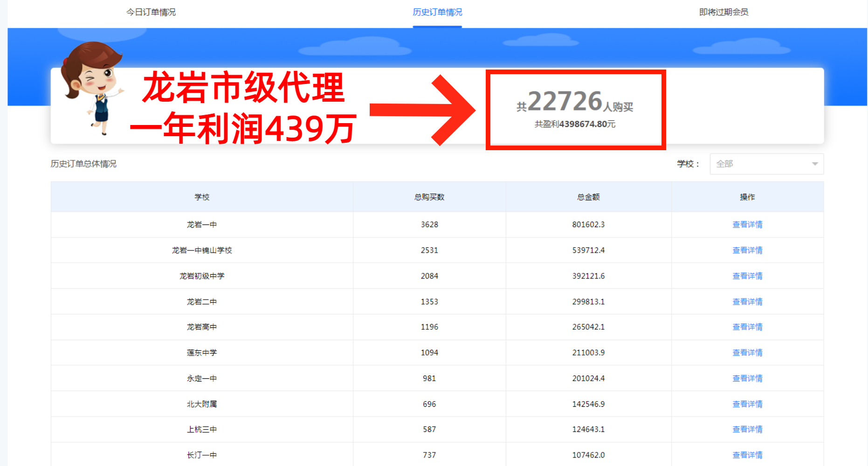868x466 pixels.
Task: Open 查看详情 for 北大附属
Action: coord(747,403)
